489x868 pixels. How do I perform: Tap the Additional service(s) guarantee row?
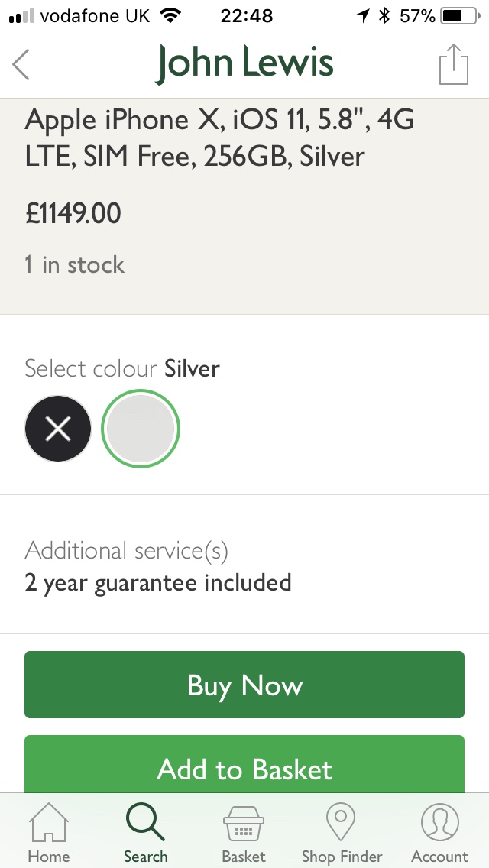pos(158,567)
